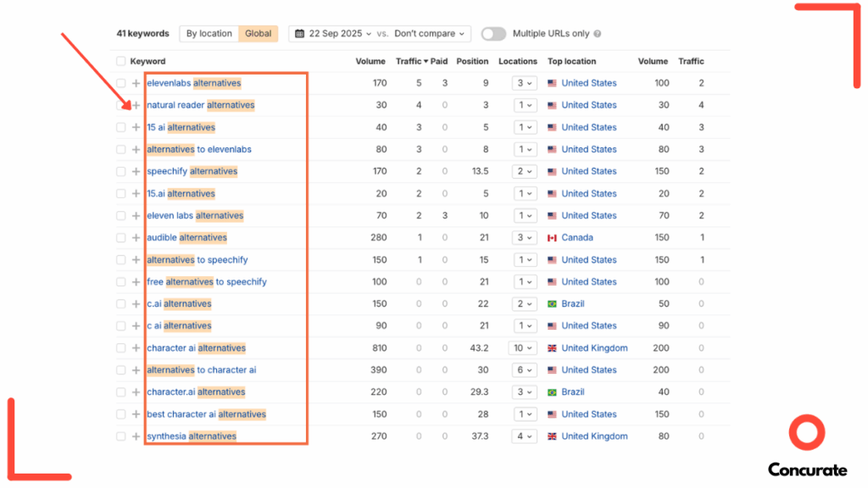Click the plus icon beside elevenlabs alternatives
The height and width of the screenshot is (488, 868).
136,83
